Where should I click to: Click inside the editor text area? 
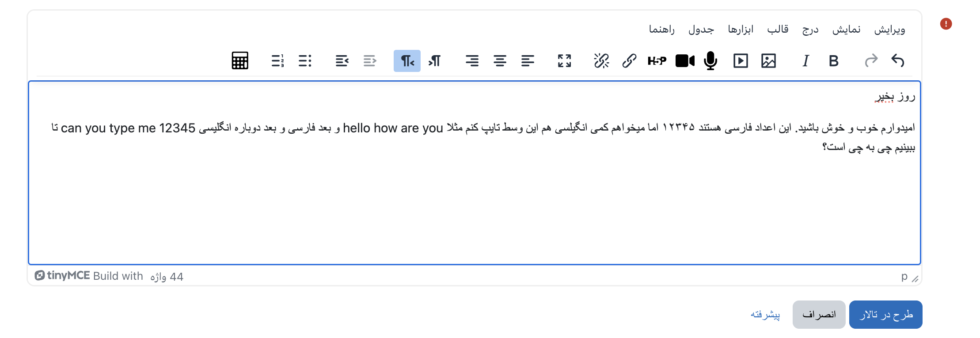tap(475, 203)
